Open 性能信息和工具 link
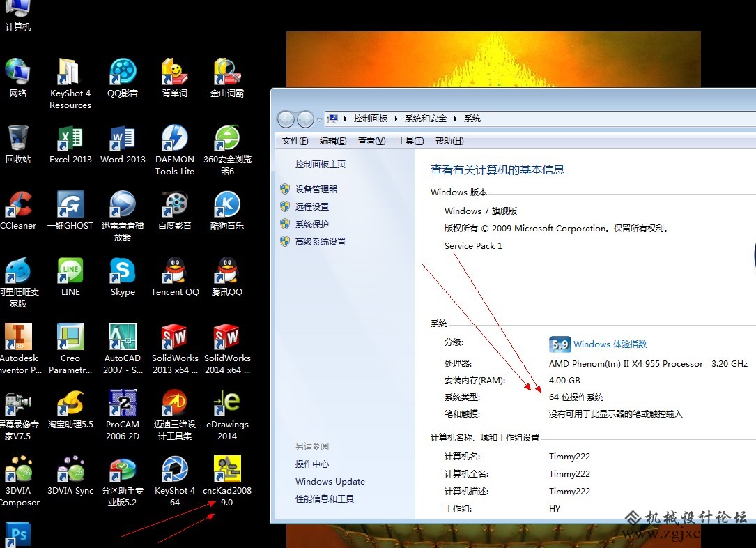 pyautogui.click(x=325, y=498)
